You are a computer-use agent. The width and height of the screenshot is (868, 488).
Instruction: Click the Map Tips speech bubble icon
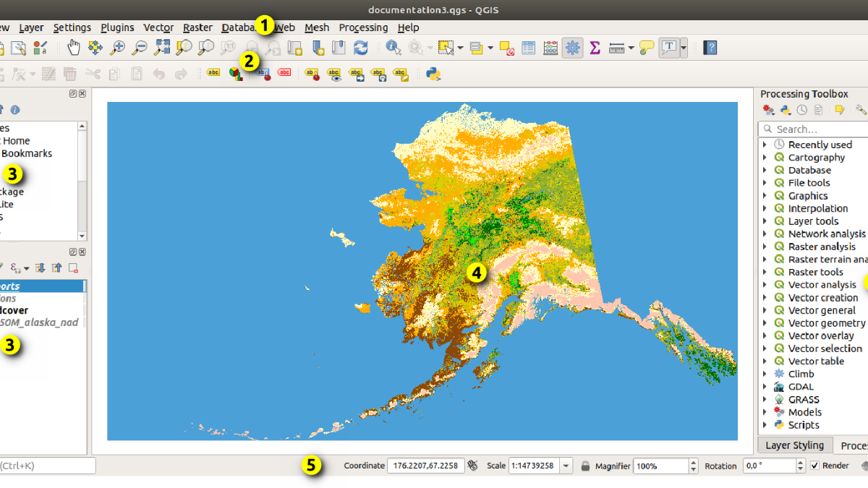(647, 48)
